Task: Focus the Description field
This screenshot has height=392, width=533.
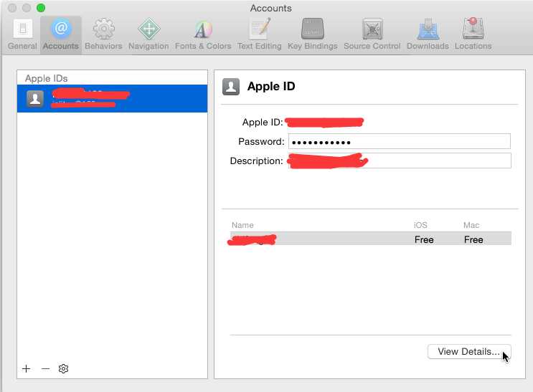Action: point(400,161)
